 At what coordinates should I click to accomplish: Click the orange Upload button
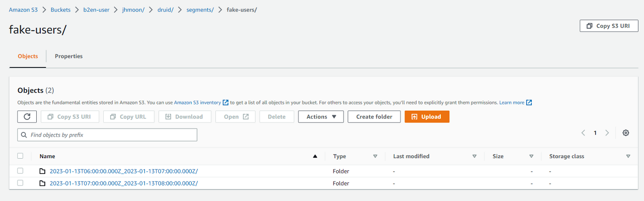coord(427,117)
